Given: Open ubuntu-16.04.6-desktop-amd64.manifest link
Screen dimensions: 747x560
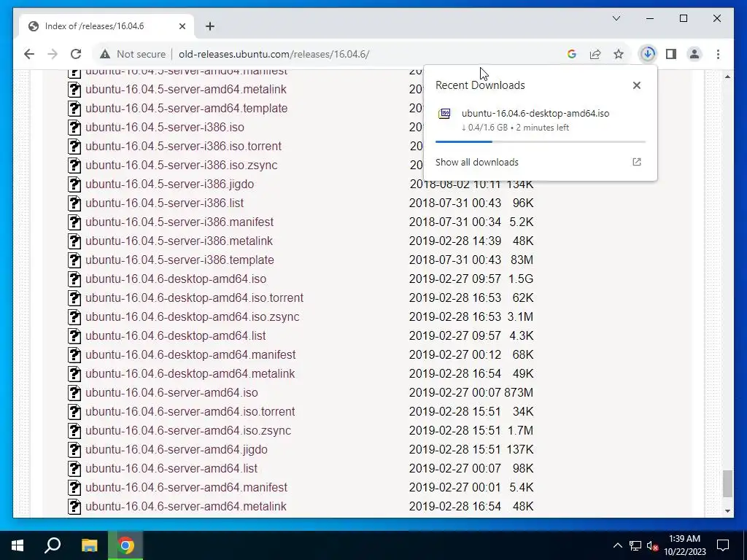Looking at the screenshot, I should [x=190, y=355].
